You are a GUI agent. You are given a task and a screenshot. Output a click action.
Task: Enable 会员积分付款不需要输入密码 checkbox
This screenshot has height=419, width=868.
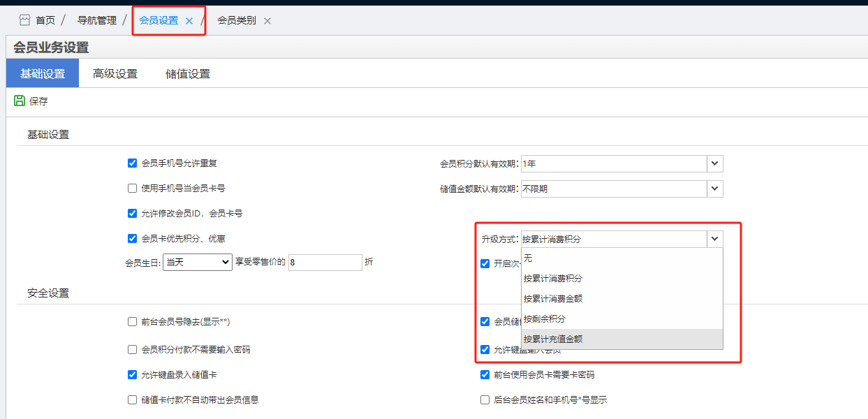132,349
